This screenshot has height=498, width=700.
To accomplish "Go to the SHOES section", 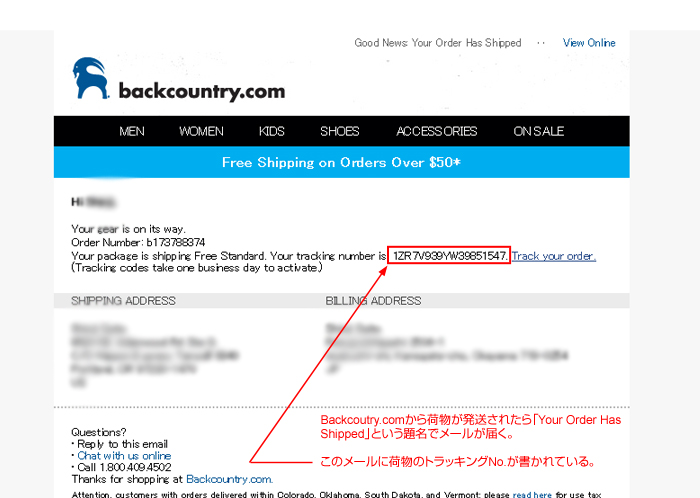I will click(340, 131).
